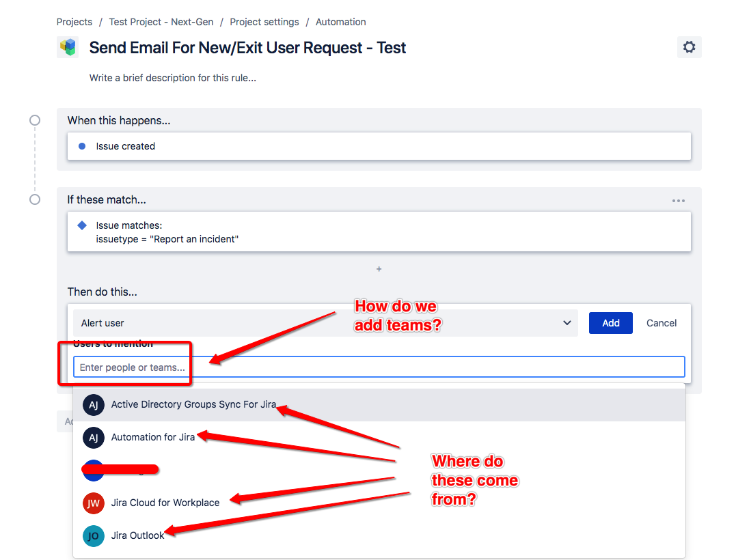Go to Projects breadcrumb
The image size is (736, 560).
(74, 22)
